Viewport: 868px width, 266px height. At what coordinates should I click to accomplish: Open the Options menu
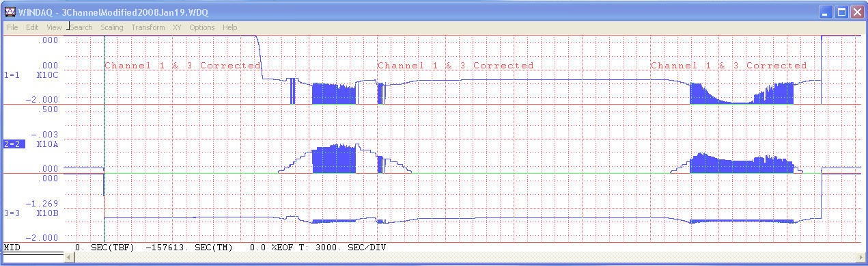[202, 27]
